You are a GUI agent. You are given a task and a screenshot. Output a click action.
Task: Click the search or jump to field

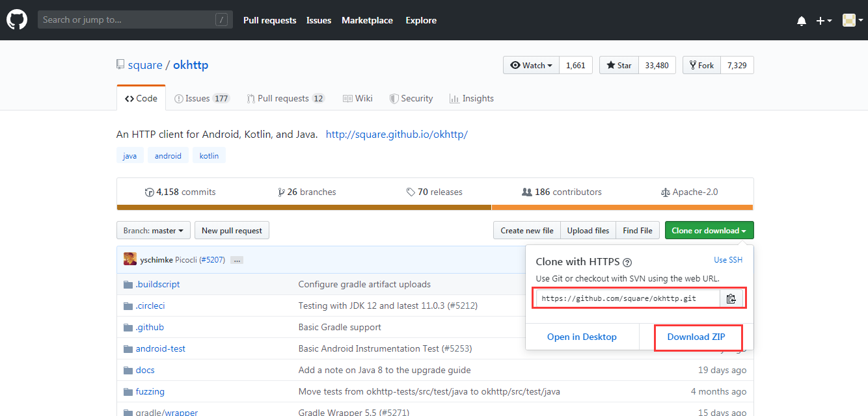(x=135, y=20)
